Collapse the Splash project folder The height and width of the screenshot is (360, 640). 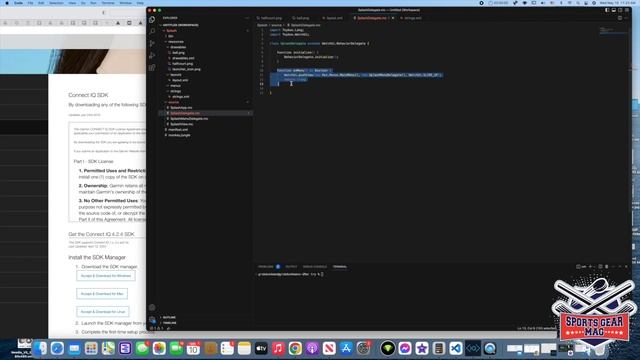171,31
